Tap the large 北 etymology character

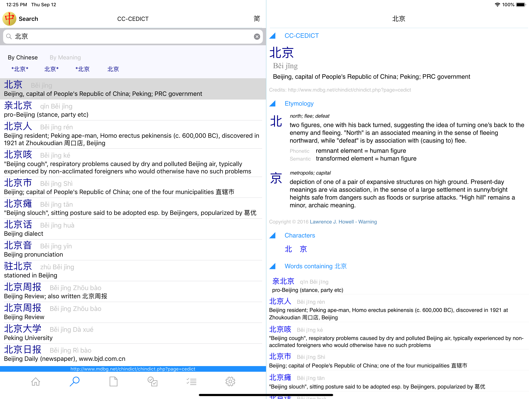pos(276,121)
